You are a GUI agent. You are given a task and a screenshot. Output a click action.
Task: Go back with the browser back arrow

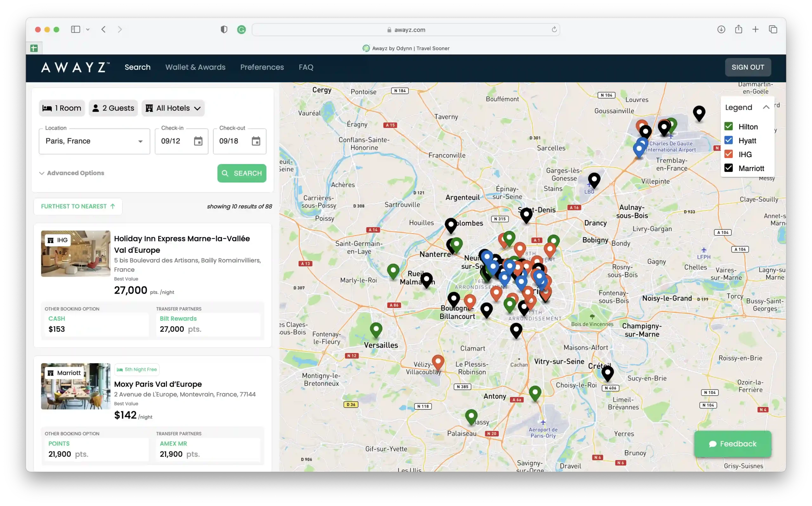pyautogui.click(x=103, y=30)
